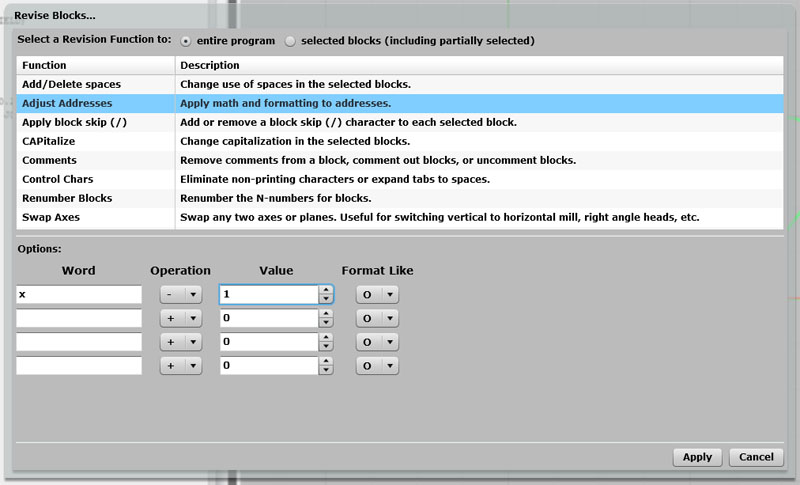Decrease third row Value with down arrow
Screen dimensions: 800x485
point(326,346)
